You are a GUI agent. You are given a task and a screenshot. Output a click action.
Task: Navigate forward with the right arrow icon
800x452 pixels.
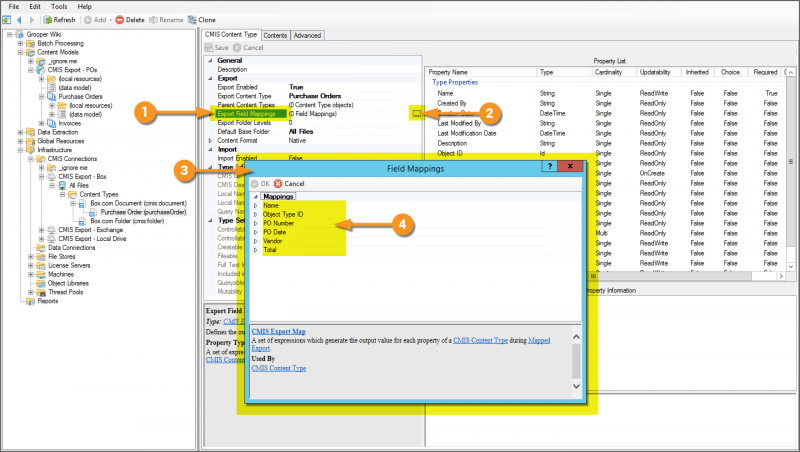click(32, 20)
